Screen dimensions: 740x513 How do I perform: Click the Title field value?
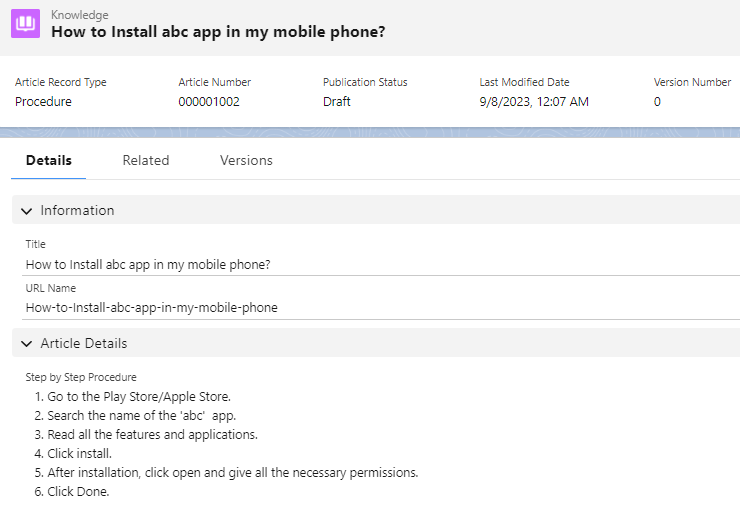(148, 264)
